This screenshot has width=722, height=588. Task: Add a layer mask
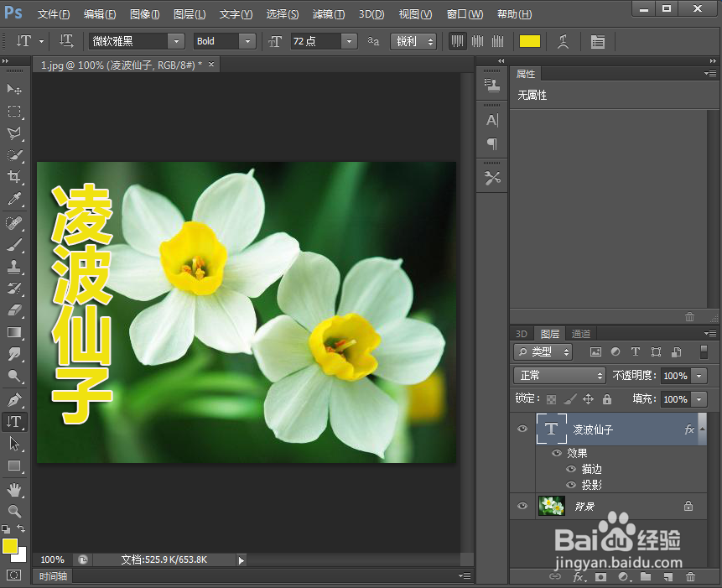tap(600, 576)
